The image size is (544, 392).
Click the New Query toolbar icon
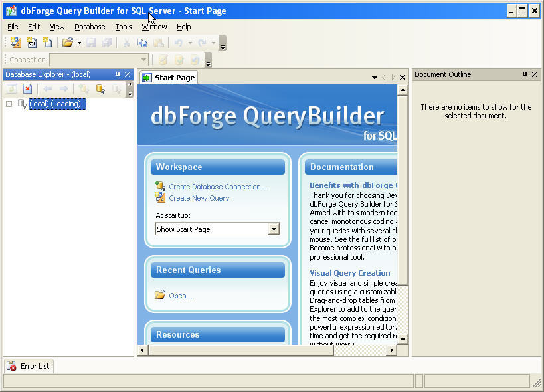(16, 43)
